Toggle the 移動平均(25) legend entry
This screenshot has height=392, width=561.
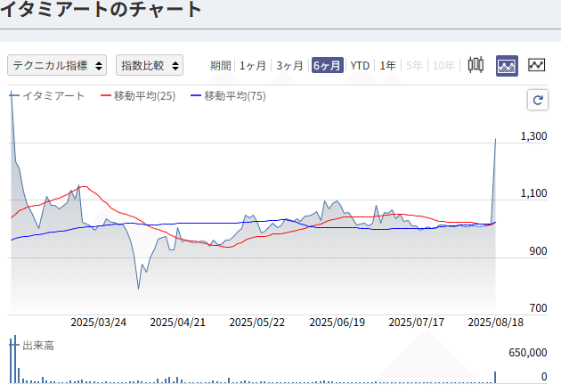138,95
